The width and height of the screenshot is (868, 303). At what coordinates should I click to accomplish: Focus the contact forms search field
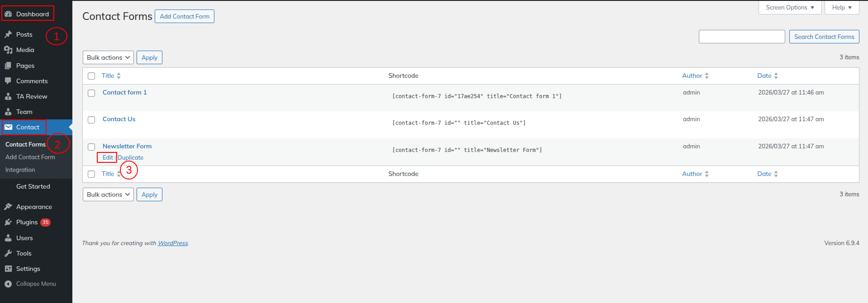(x=741, y=37)
